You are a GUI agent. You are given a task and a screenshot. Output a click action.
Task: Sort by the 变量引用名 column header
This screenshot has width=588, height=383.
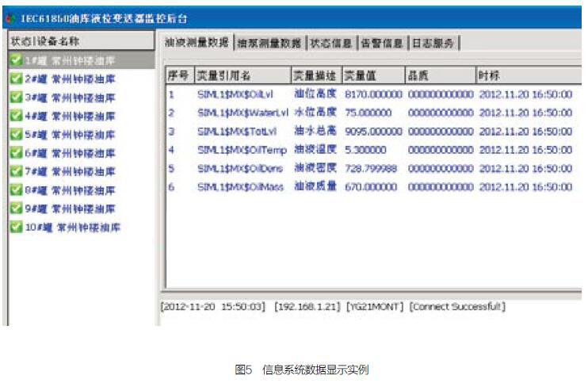click(x=242, y=75)
